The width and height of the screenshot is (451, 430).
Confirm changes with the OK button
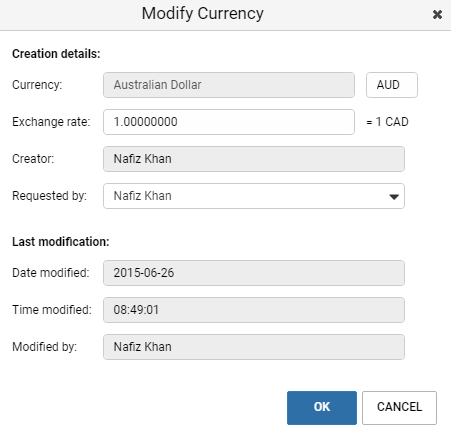coord(322,408)
